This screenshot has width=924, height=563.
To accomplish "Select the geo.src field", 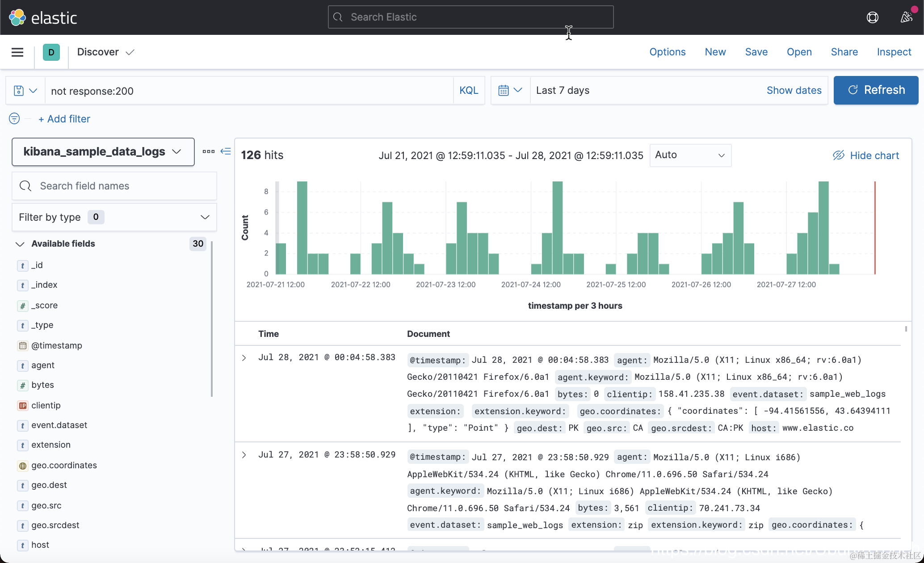I will pyautogui.click(x=46, y=506).
